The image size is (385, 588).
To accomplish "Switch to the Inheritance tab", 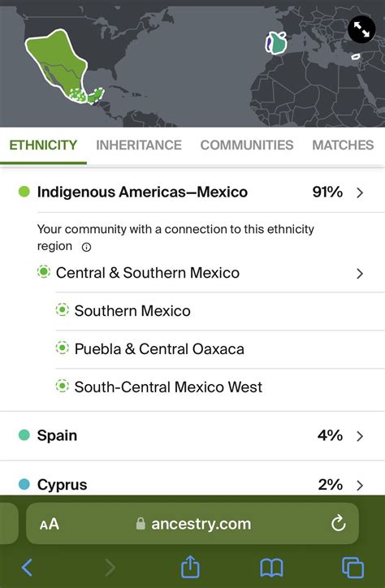I will [x=139, y=145].
